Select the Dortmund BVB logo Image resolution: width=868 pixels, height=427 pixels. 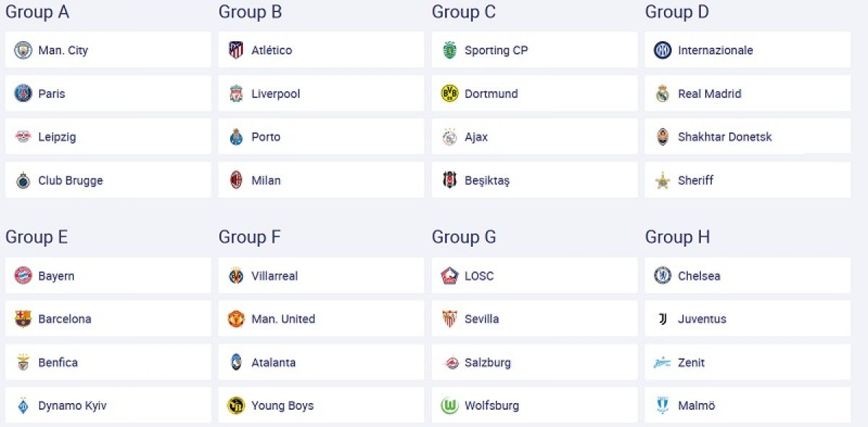[450, 93]
